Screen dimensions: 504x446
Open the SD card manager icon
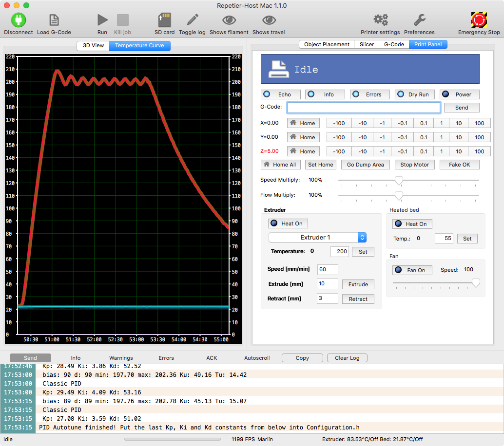[x=165, y=20]
